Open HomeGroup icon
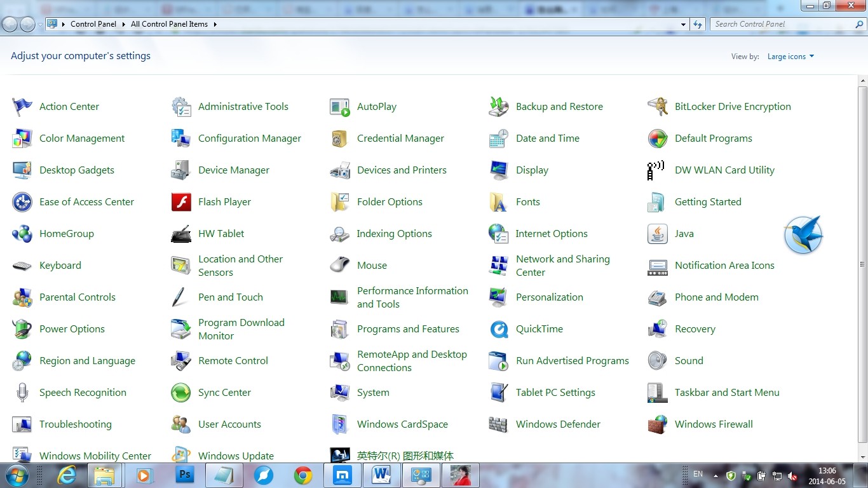The height and width of the screenshot is (488, 868). click(22, 234)
